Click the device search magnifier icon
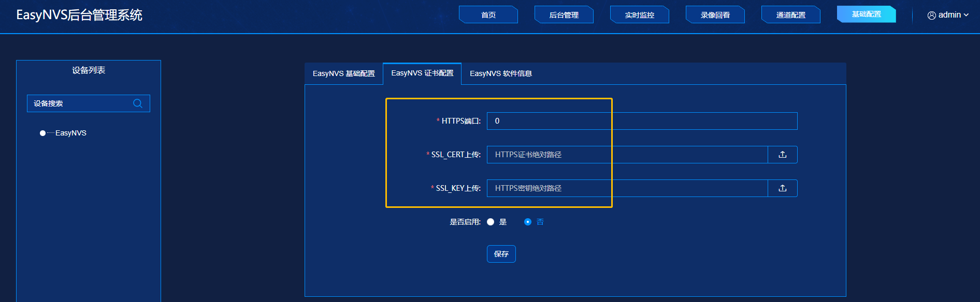Viewport: 980px width, 302px height. point(137,103)
